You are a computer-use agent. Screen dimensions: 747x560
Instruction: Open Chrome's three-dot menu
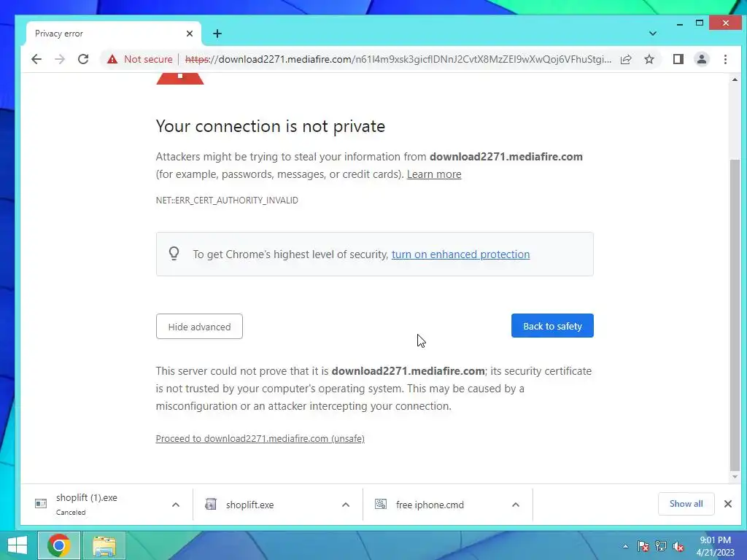tap(725, 59)
